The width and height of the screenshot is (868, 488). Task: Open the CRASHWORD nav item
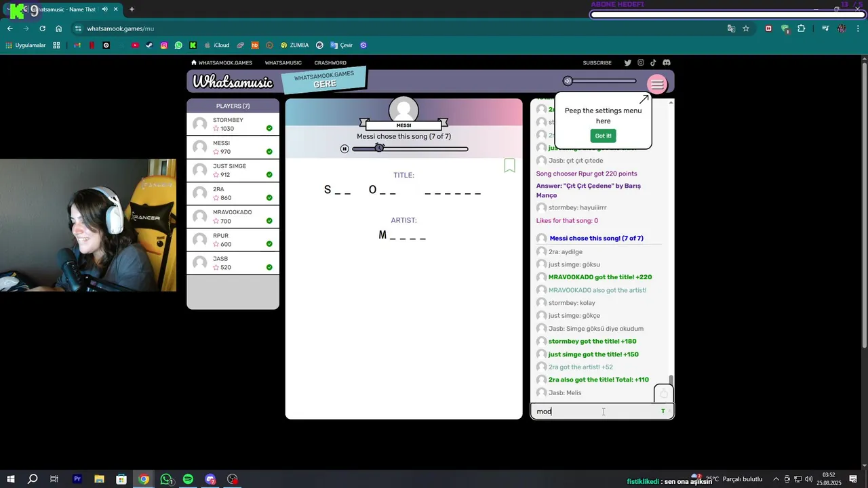tap(330, 62)
